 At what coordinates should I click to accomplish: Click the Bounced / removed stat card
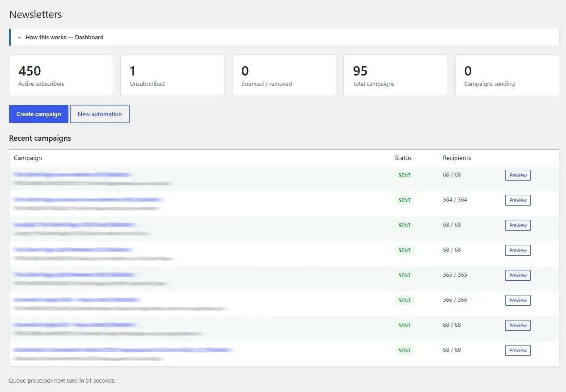coord(284,75)
